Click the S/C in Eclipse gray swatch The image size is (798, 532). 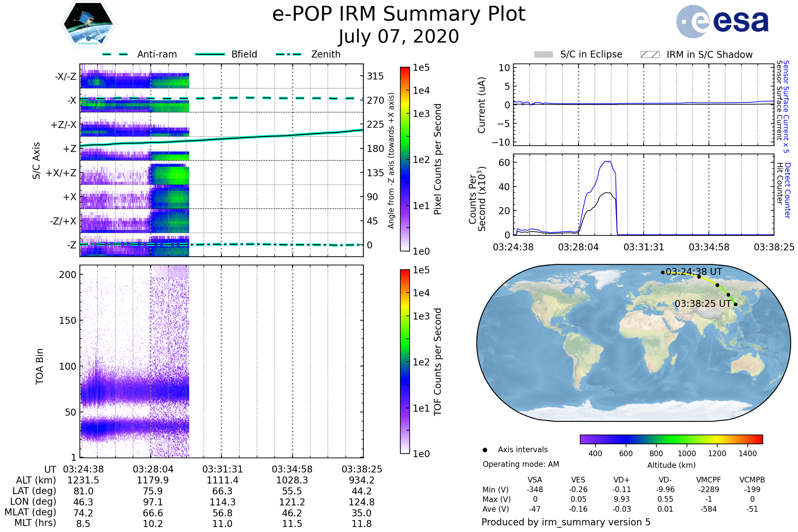coord(544,55)
